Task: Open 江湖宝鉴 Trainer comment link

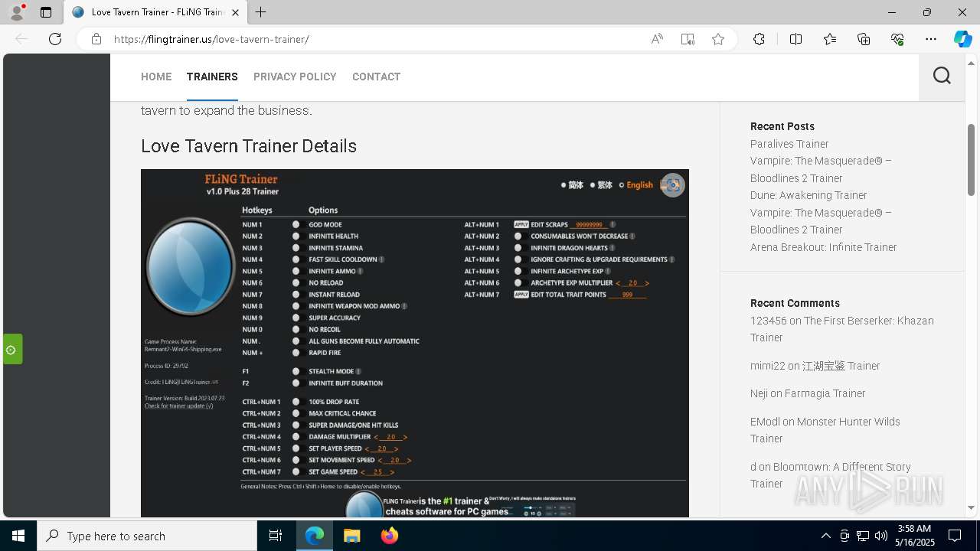Action: click(x=841, y=366)
